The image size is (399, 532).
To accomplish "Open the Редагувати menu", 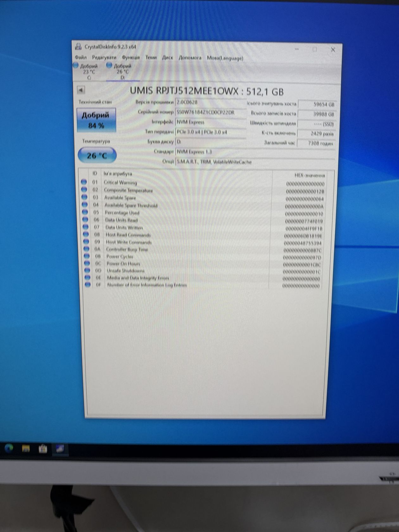I will 104,57.
